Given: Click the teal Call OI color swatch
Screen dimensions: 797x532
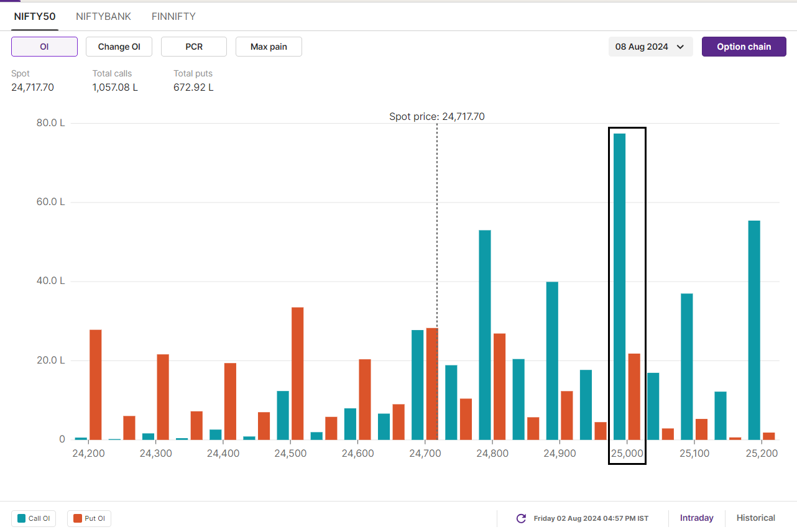Looking at the screenshot, I should 22,518.
